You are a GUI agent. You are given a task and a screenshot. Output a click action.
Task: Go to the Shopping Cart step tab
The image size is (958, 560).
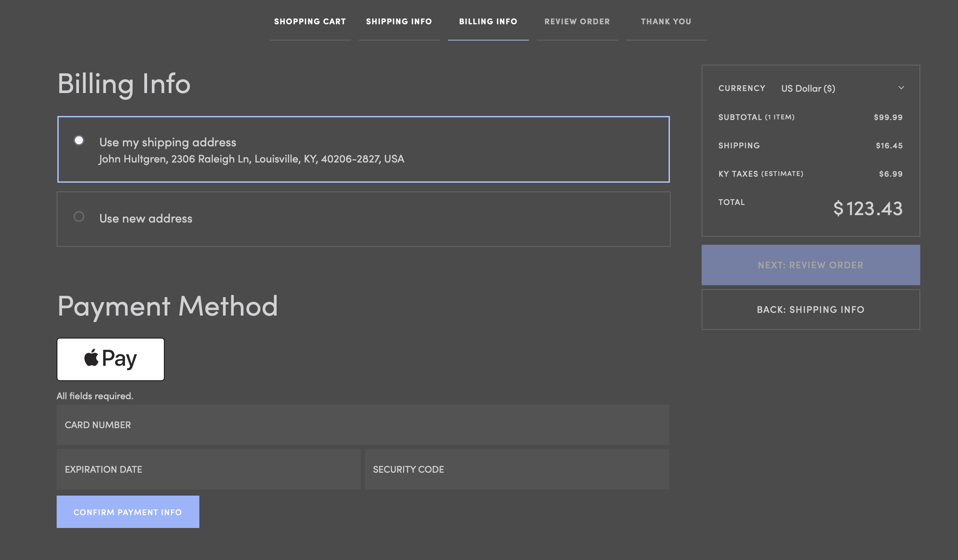point(310,22)
